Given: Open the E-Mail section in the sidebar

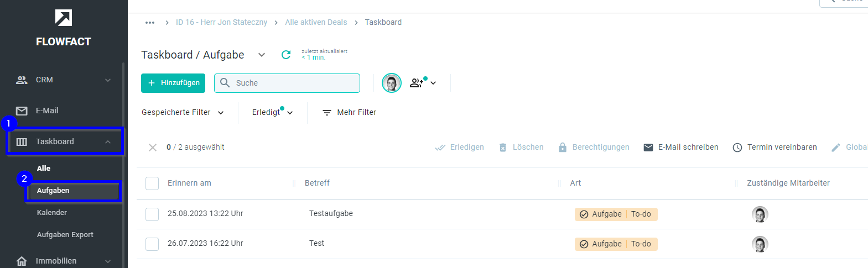Looking at the screenshot, I should [64, 111].
